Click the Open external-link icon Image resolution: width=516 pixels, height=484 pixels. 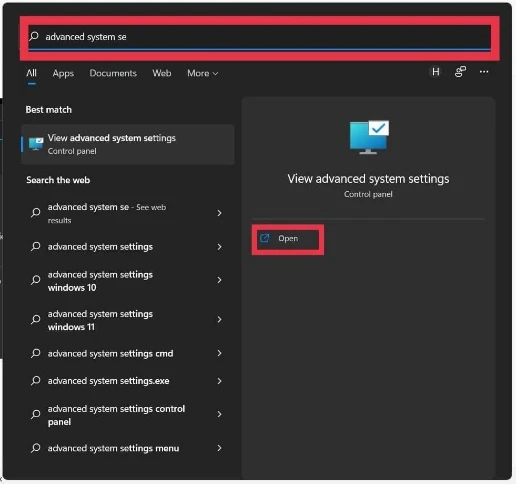[x=264, y=238]
